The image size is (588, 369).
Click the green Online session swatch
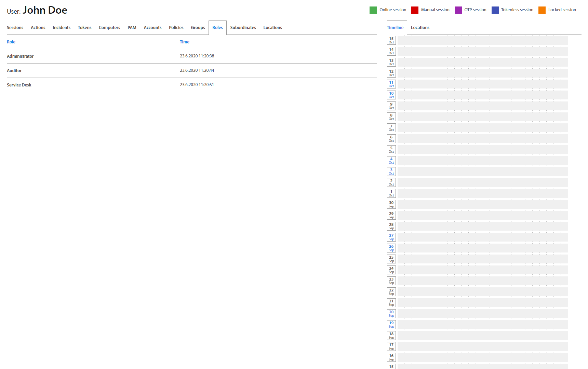tap(373, 10)
